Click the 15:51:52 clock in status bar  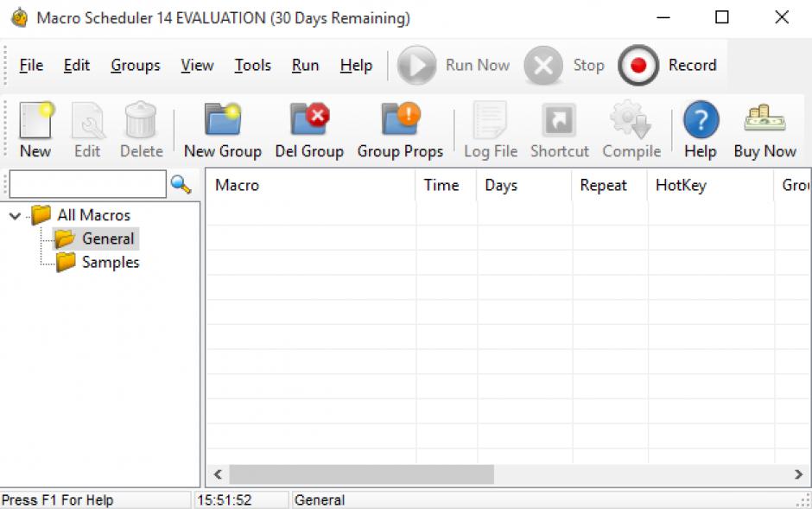point(225,500)
